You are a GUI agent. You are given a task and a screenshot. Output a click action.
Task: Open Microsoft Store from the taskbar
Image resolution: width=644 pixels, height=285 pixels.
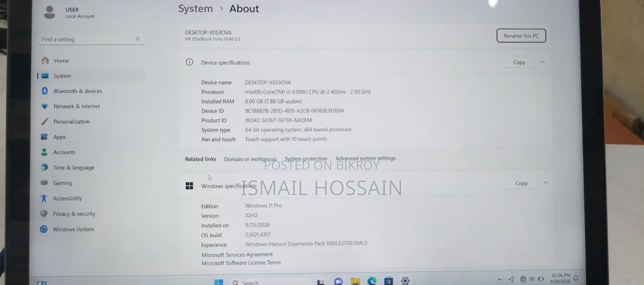(x=388, y=281)
